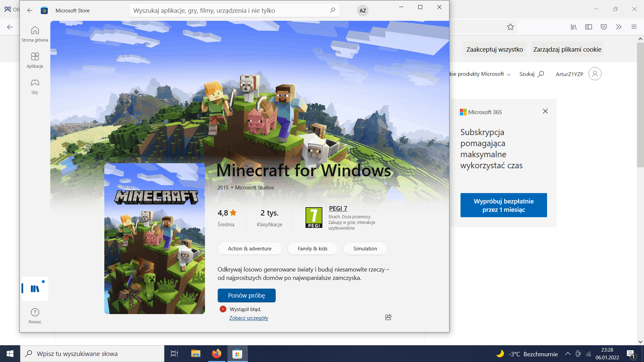Click the 4,8 average rating
This screenshot has height=362, width=644.
click(x=227, y=213)
